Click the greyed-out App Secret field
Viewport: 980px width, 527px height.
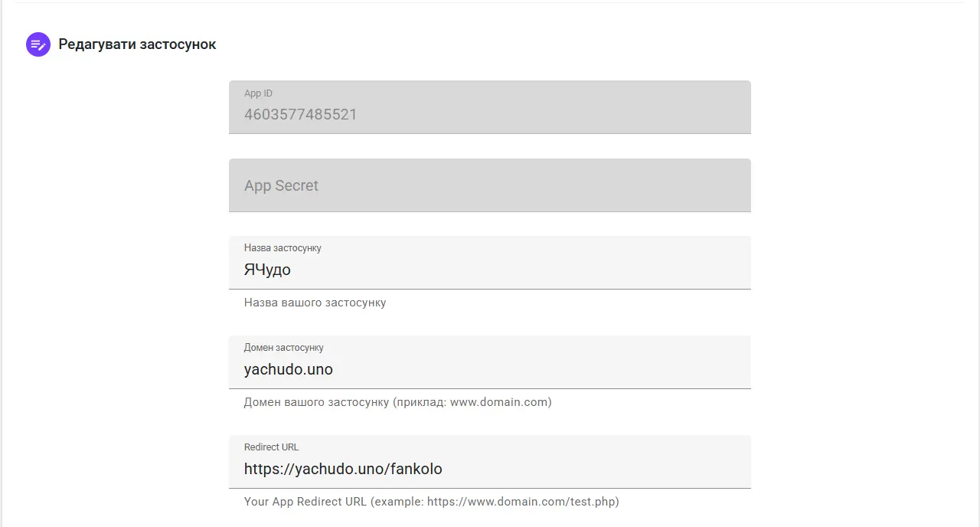tap(489, 185)
